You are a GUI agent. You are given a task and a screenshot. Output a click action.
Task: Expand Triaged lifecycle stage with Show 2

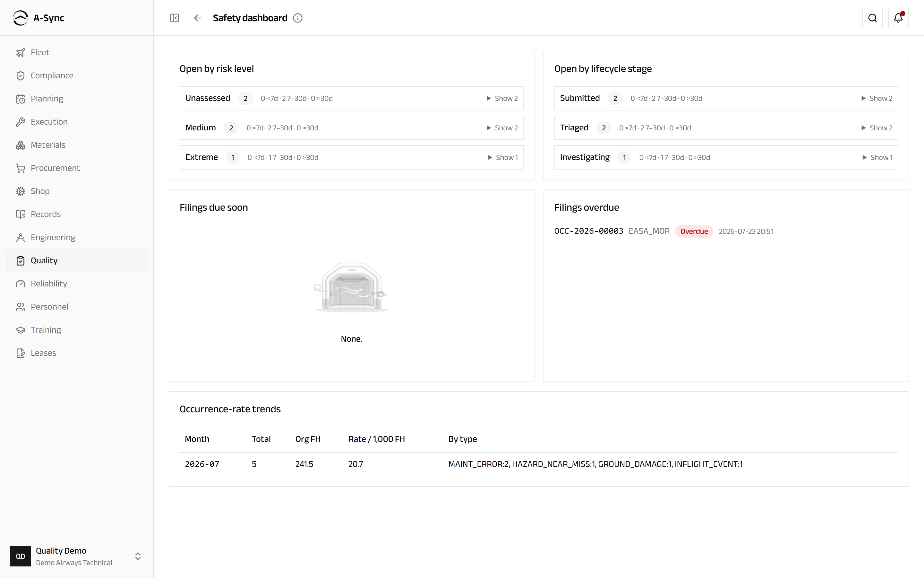877,128
